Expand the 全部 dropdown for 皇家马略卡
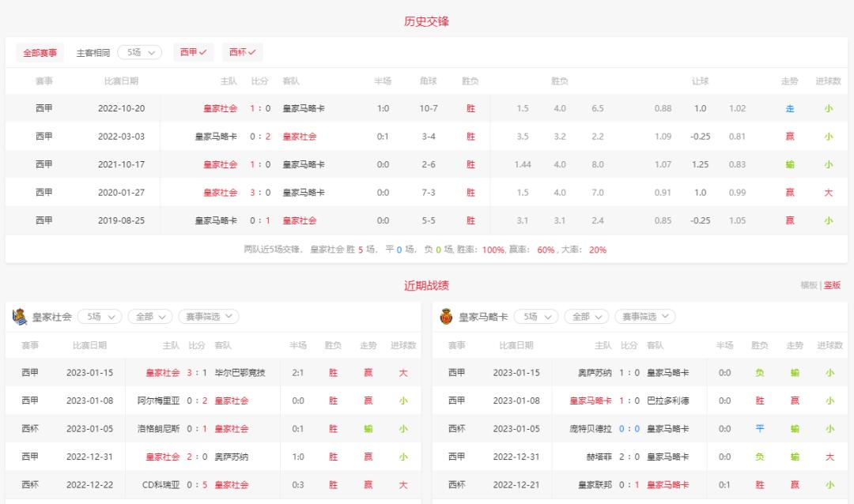This screenshot has width=854, height=504. 585,316
